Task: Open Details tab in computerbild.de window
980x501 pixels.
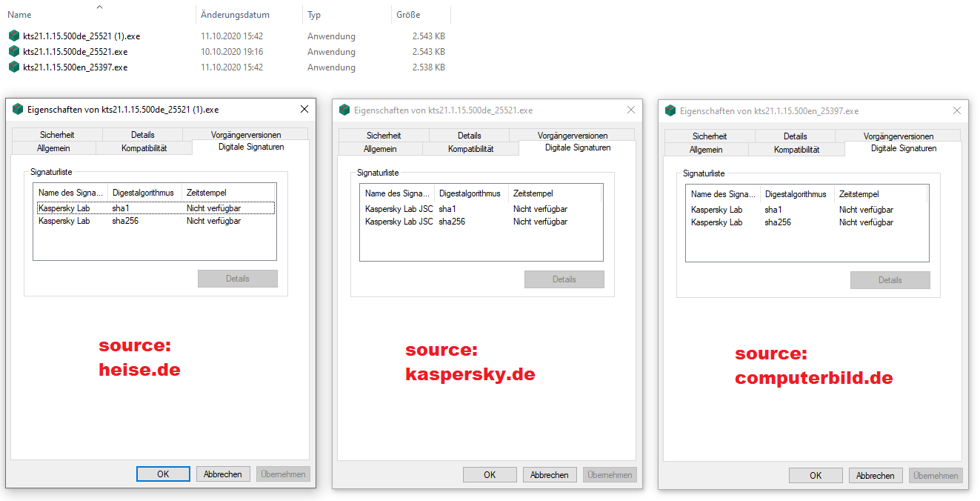Action: pos(796,136)
